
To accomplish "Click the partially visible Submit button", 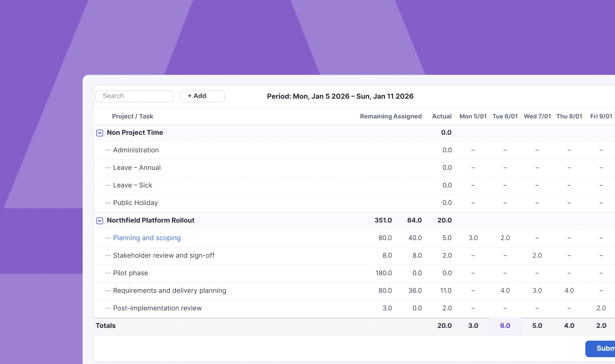I will (x=600, y=349).
